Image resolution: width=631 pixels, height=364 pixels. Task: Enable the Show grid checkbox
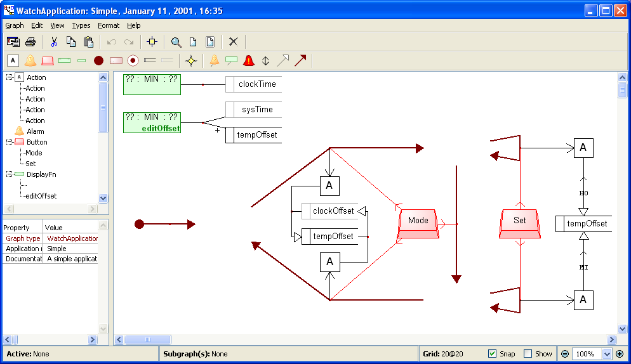pos(528,354)
